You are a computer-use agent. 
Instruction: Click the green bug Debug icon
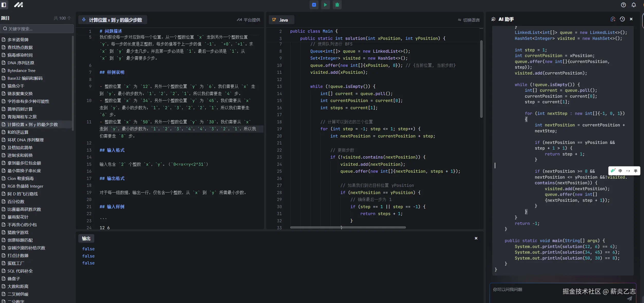337,5
